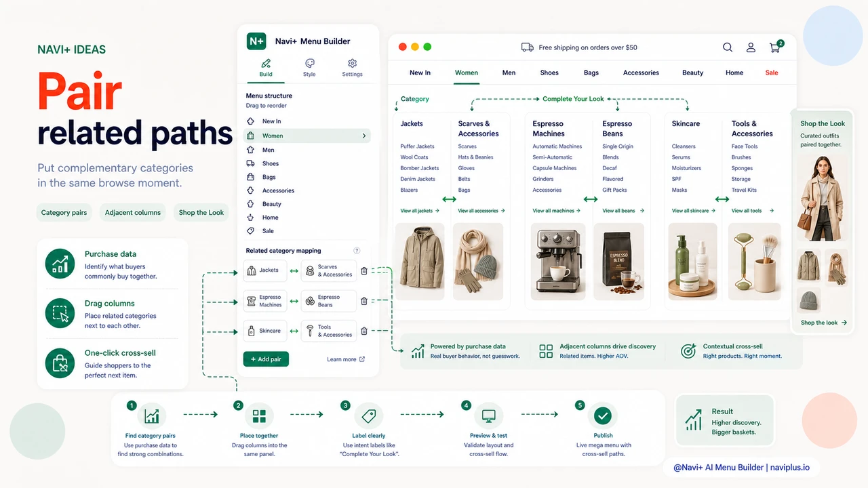Click the Publish checkmark icon

click(603, 415)
